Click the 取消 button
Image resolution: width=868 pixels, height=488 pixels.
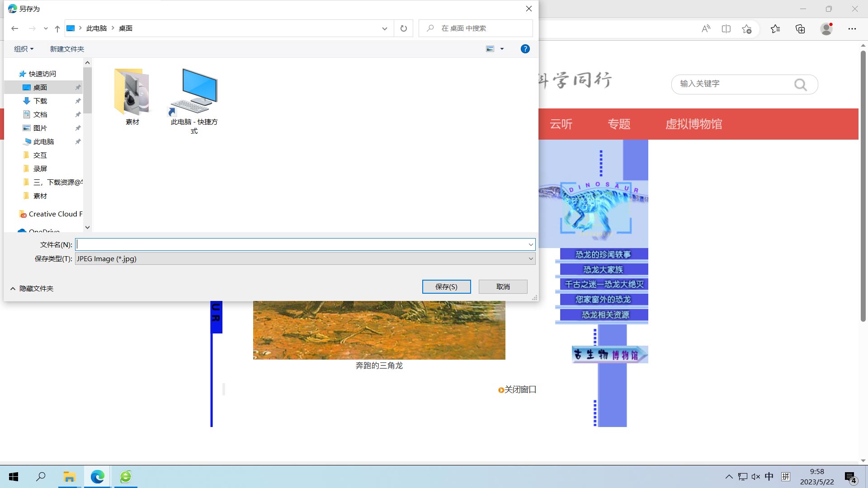click(503, 286)
